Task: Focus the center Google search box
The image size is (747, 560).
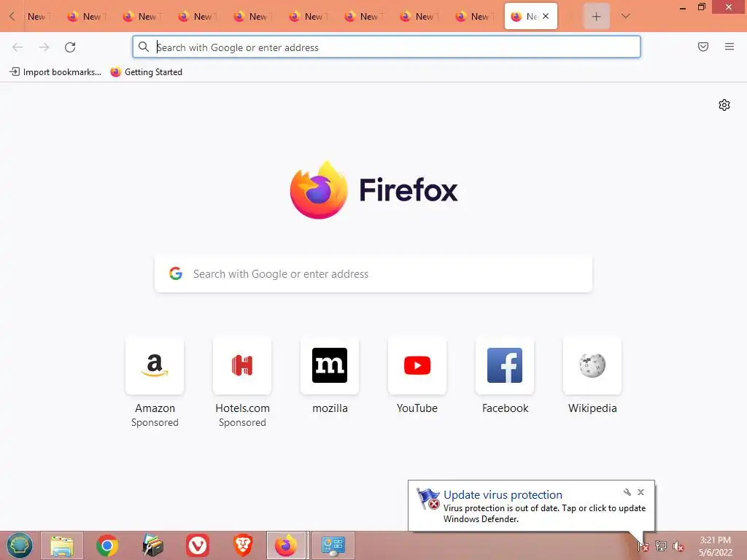Action: pos(373,274)
